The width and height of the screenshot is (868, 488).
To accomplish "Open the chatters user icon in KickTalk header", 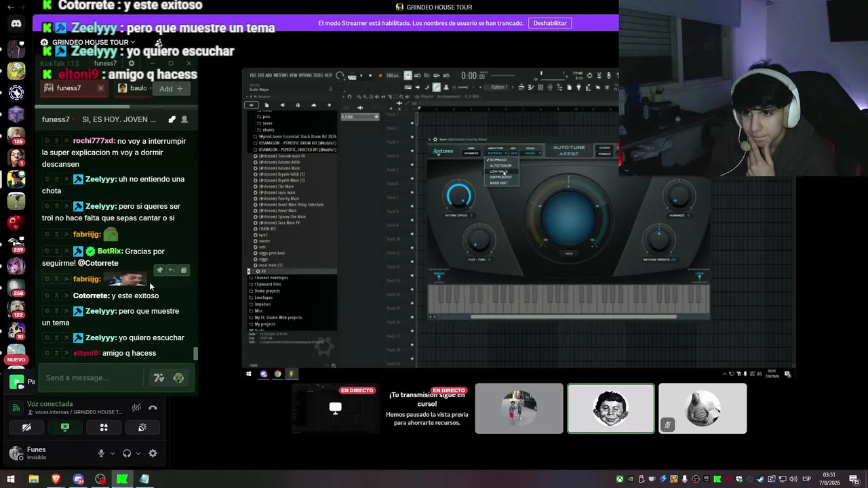I will (184, 119).
